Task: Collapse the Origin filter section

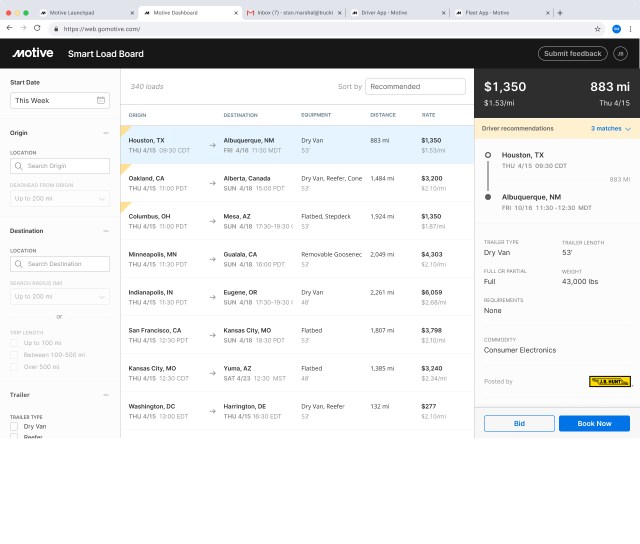Action: click(x=106, y=132)
